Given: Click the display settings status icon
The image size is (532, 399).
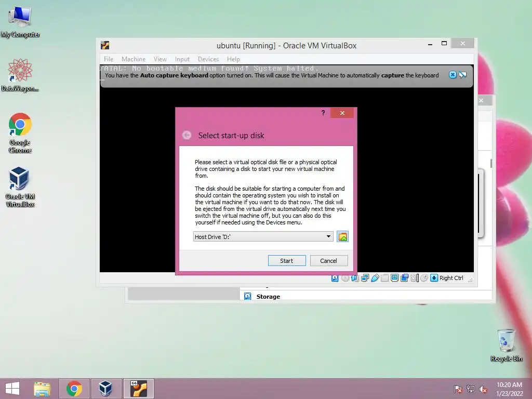Looking at the screenshot, I should click(x=395, y=278).
